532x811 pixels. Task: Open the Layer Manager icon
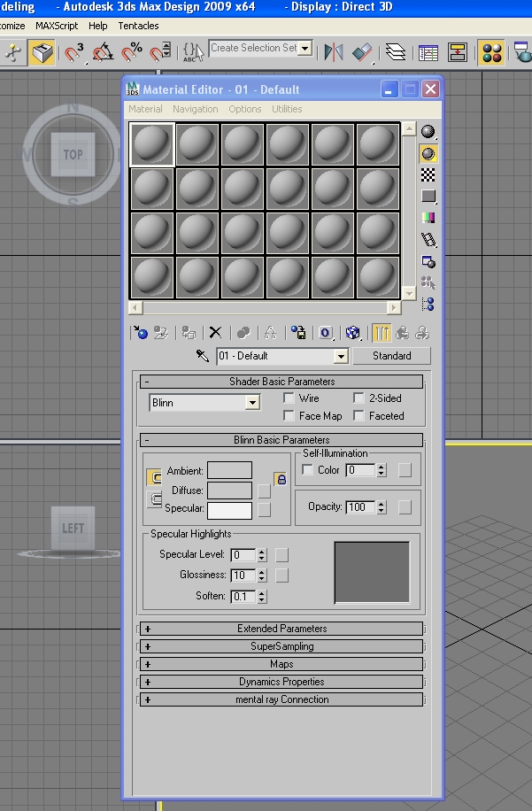[396, 51]
